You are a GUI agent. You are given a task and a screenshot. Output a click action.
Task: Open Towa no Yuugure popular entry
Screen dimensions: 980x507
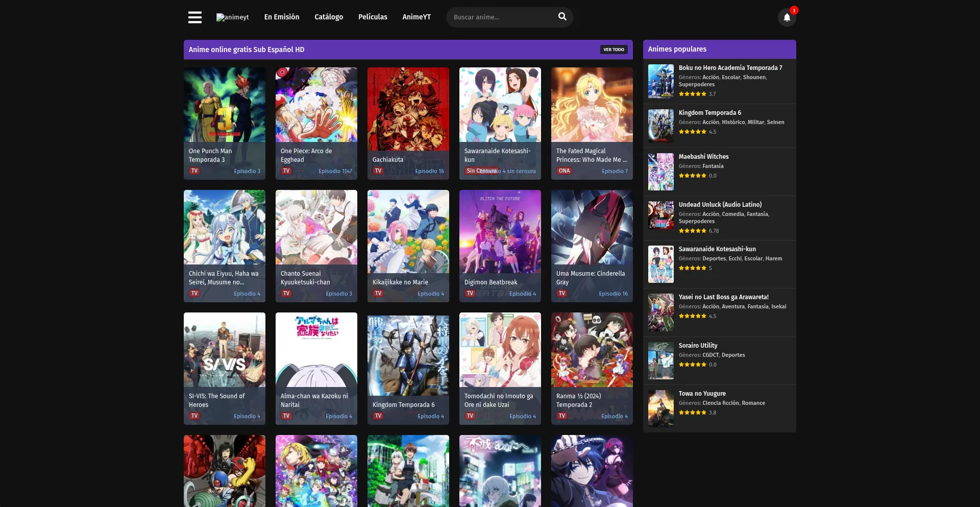(702, 394)
